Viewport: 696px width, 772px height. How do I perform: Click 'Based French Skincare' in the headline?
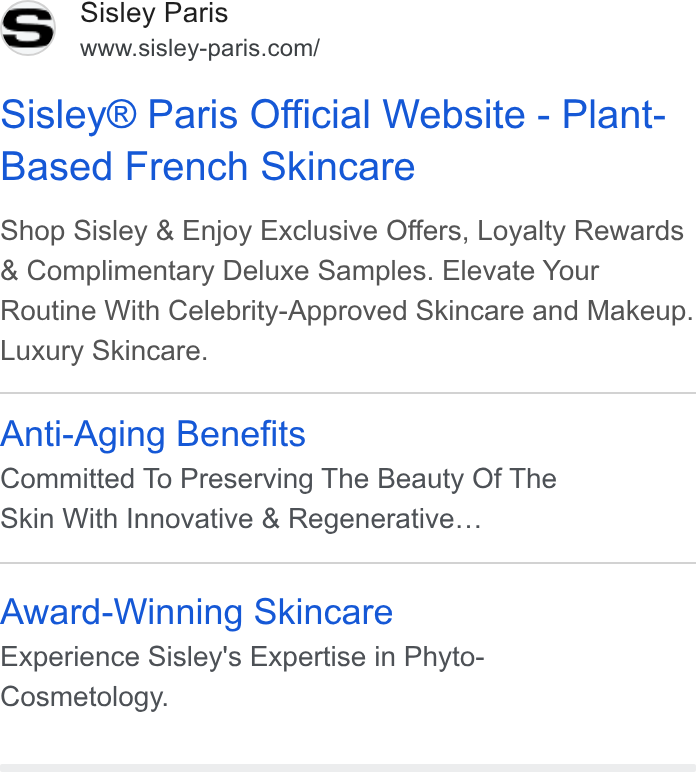pos(208,166)
